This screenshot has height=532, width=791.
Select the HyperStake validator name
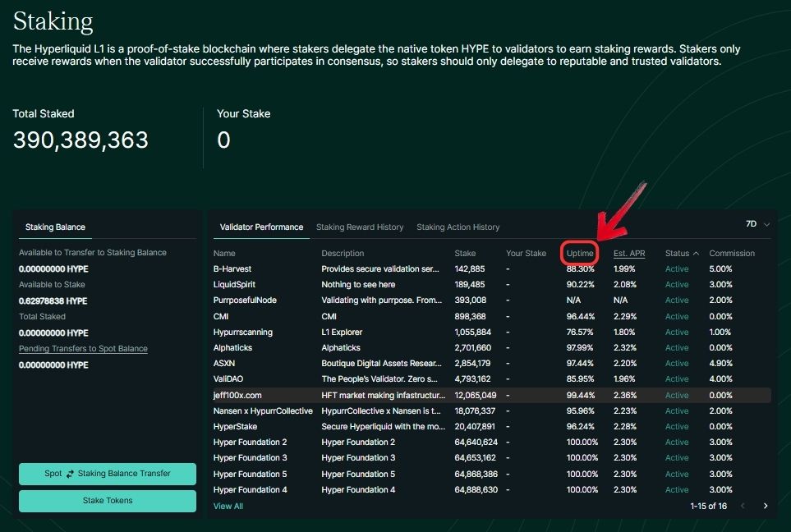click(235, 427)
